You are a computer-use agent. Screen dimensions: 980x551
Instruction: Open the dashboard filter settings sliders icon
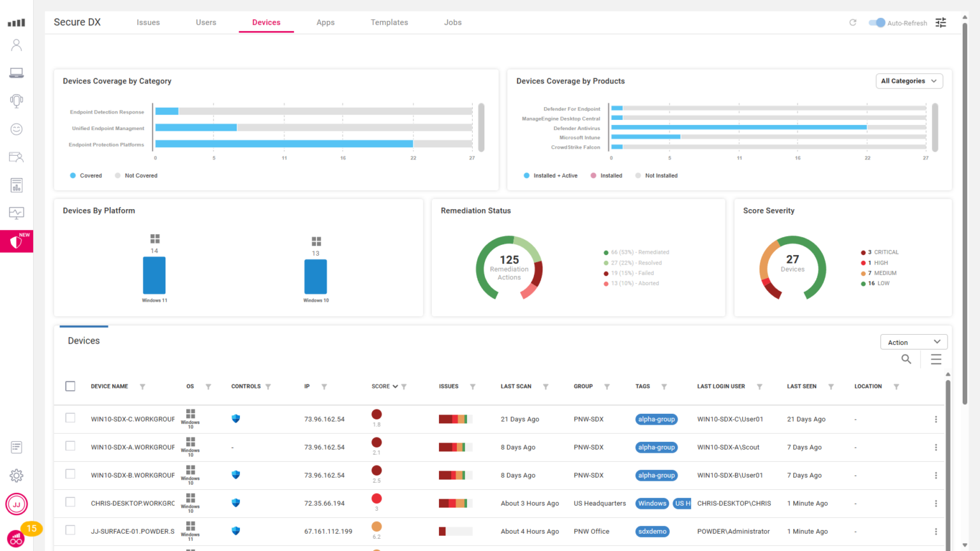[x=940, y=22]
